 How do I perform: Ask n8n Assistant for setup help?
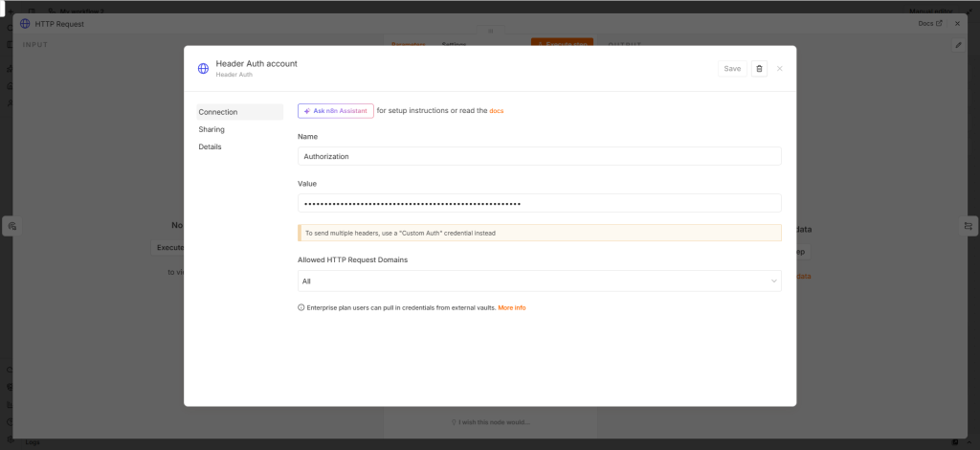[x=336, y=111]
